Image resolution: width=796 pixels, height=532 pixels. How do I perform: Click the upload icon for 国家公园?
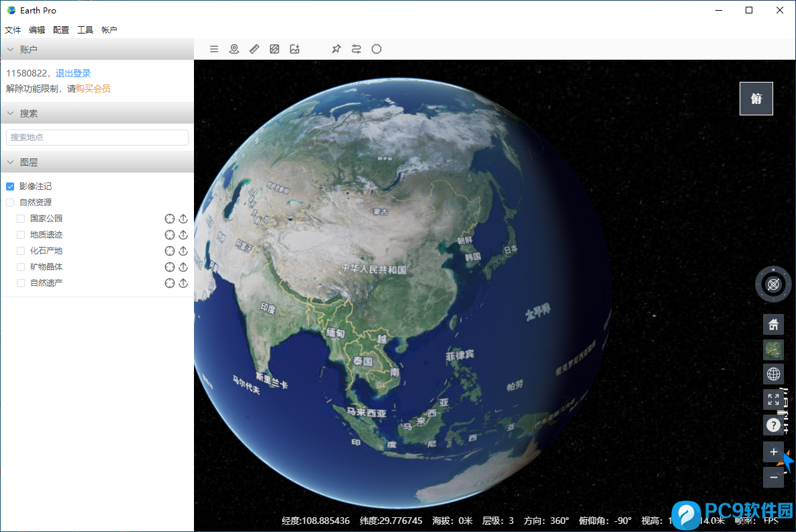pyautogui.click(x=183, y=219)
